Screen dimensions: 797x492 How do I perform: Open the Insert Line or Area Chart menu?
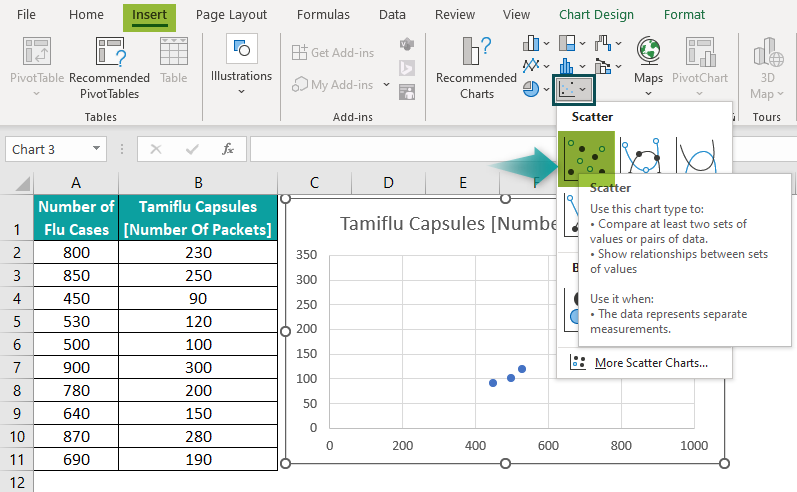pyautogui.click(x=536, y=66)
